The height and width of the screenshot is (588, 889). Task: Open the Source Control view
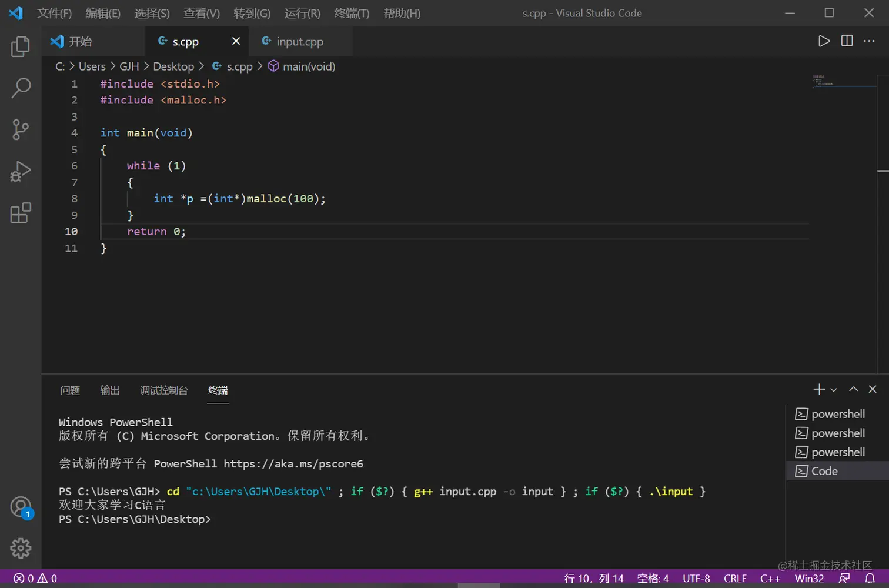[x=21, y=129]
